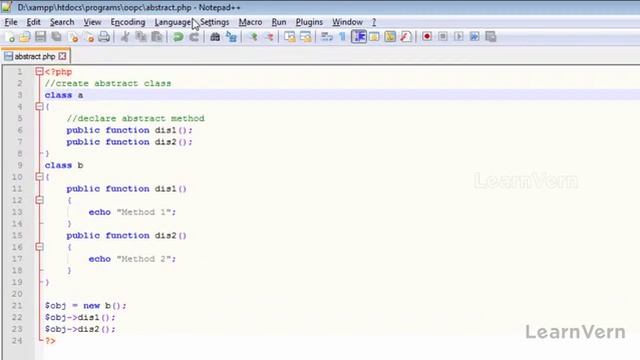
Task: Click the Redo toolbar icon
Action: click(x=194, y=37)
